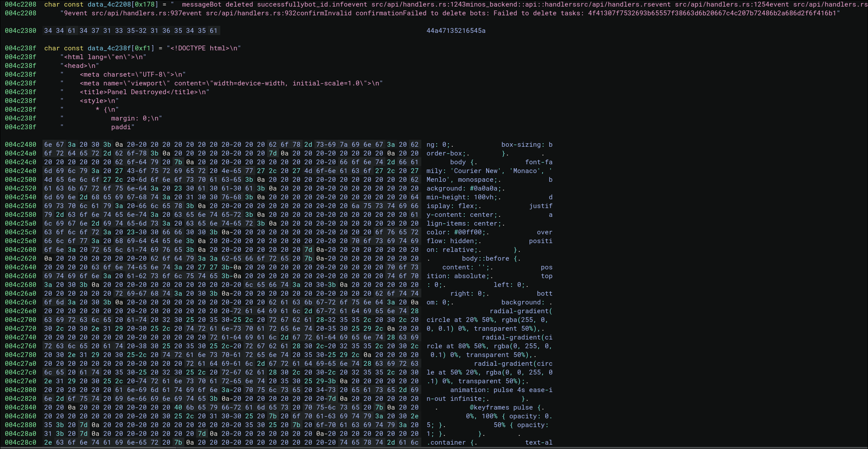Click the string starting "9event src/api/handlers.rs:937event"

pos(450,13)
